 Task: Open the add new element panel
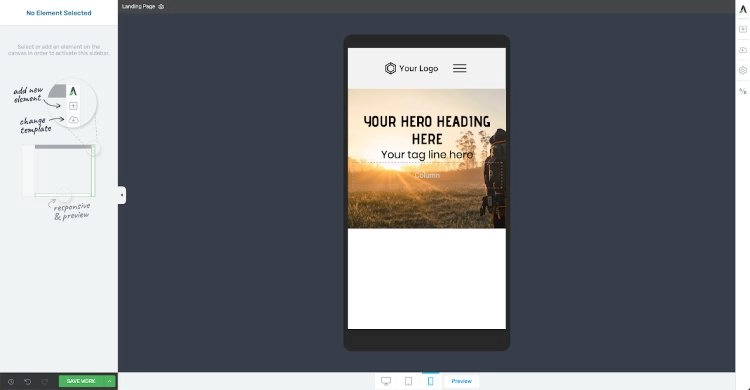743,29
